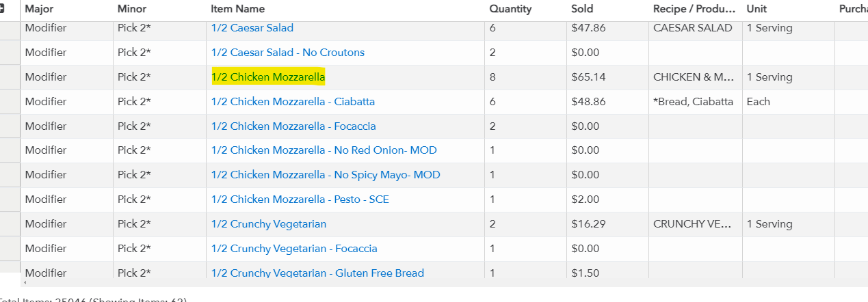Select the CAESAR SALAD recipe cell

click(692, 28)
